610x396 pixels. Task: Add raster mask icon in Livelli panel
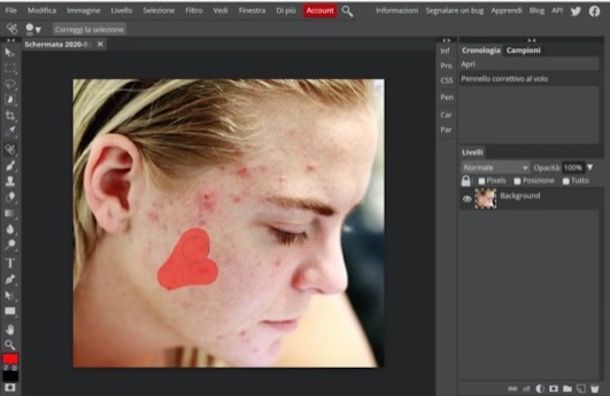pyautogui.click(x=553, y=388)
